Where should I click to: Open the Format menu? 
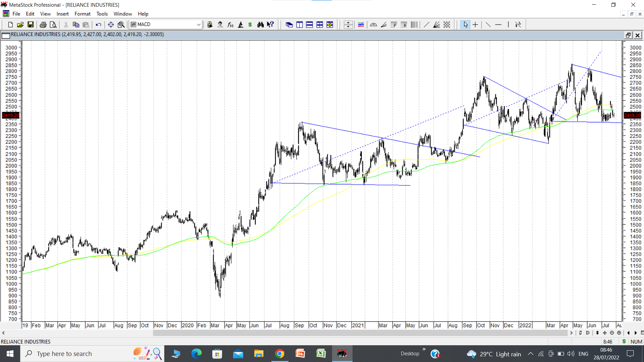pyautogui.click(x=82, y=14)
